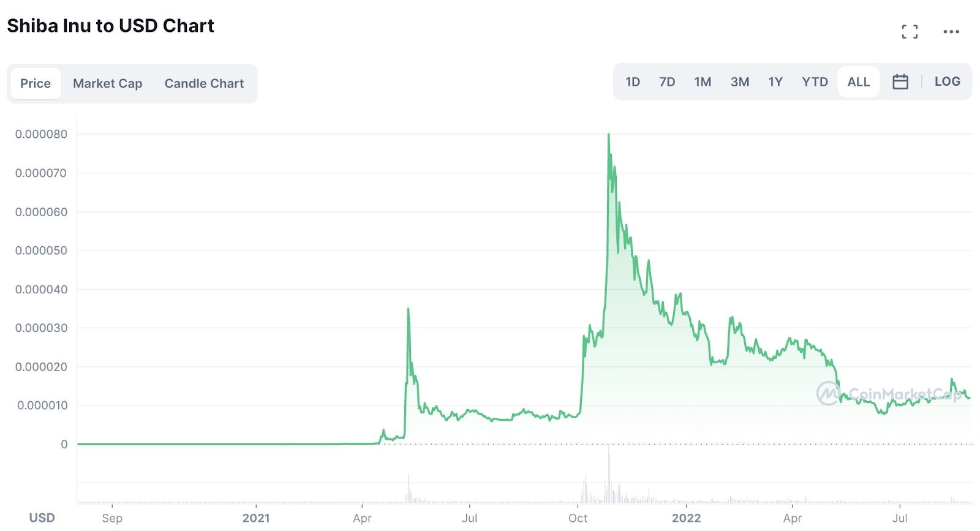Switch to the Price tab

[36, 83]
